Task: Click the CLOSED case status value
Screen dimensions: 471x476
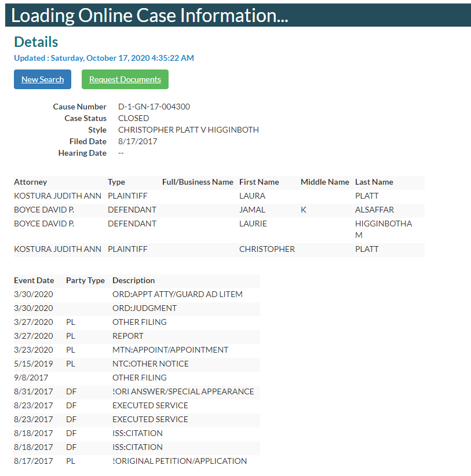Action: [134, 118]
